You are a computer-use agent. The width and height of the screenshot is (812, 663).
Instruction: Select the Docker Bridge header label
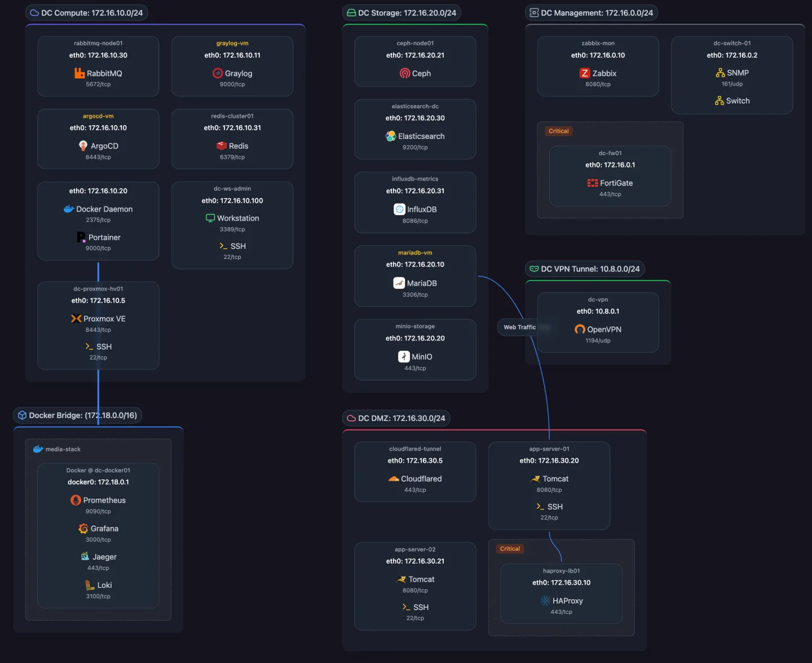pyautogui.click(x=77, y=415)
